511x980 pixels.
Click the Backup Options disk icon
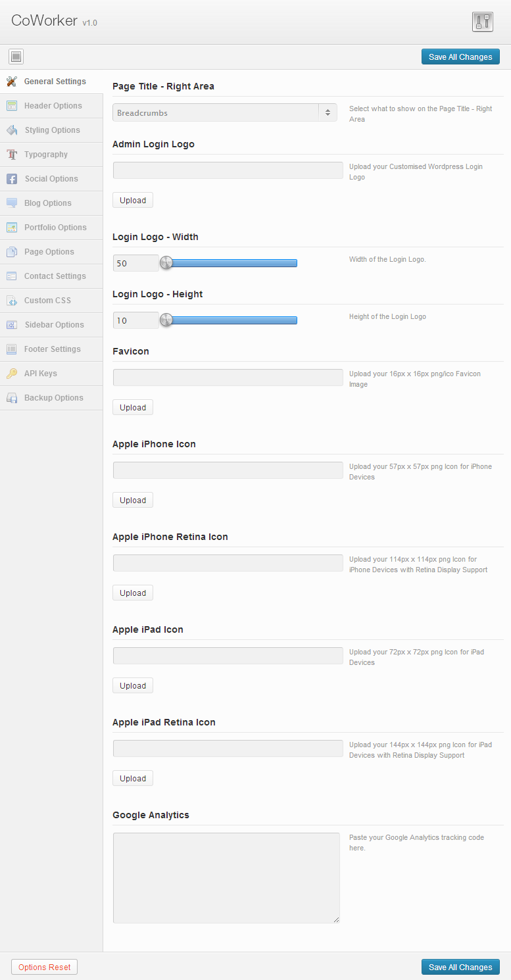(12, 398)
